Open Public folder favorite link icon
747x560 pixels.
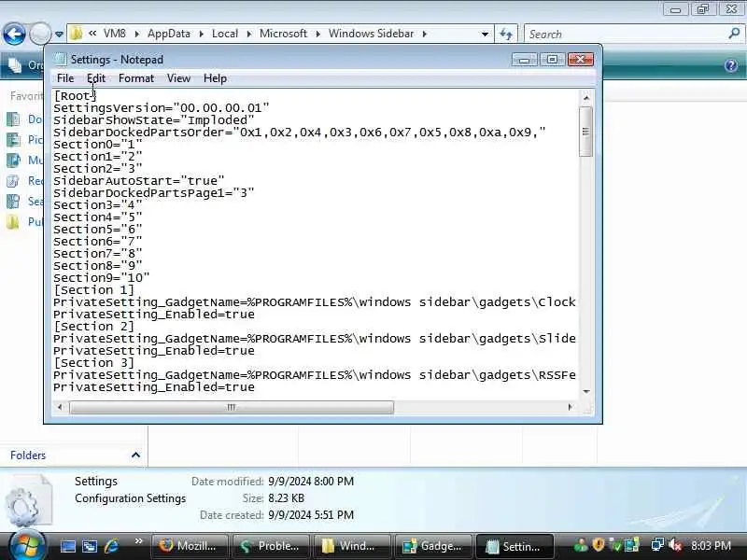13,222
